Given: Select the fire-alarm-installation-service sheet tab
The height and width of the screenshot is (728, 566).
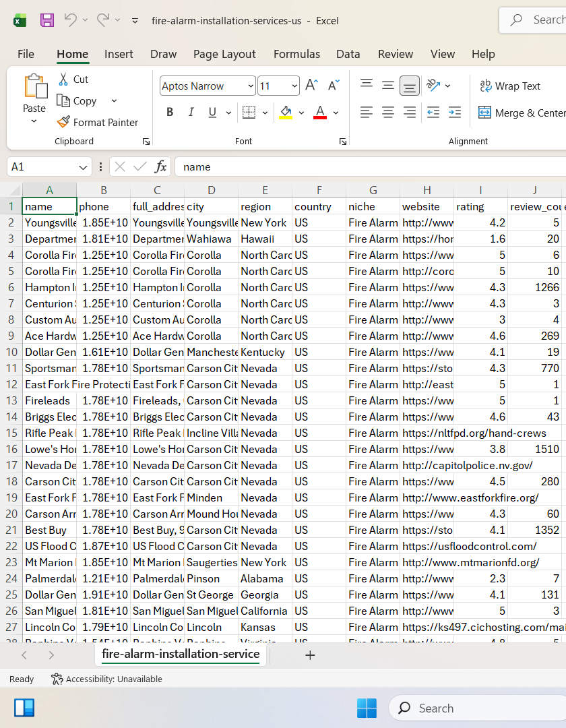Looking at the screenshot, I should (x=181, y=654).
